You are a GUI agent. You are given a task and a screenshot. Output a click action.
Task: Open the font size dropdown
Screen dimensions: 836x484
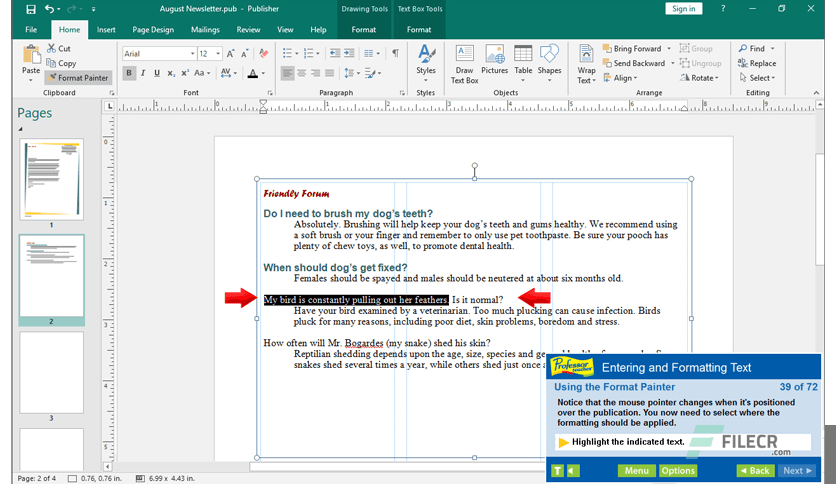coord(218,53)
